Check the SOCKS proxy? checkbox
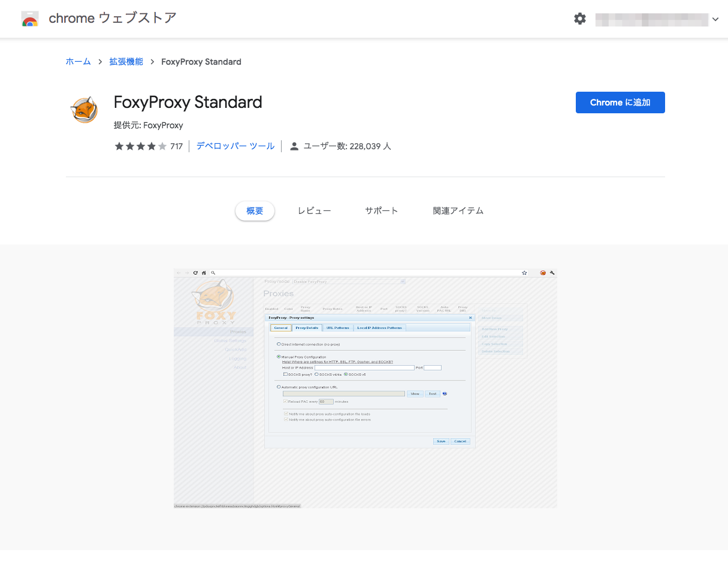The height and width of the screenshot is (570, 728). click(285, 375)
